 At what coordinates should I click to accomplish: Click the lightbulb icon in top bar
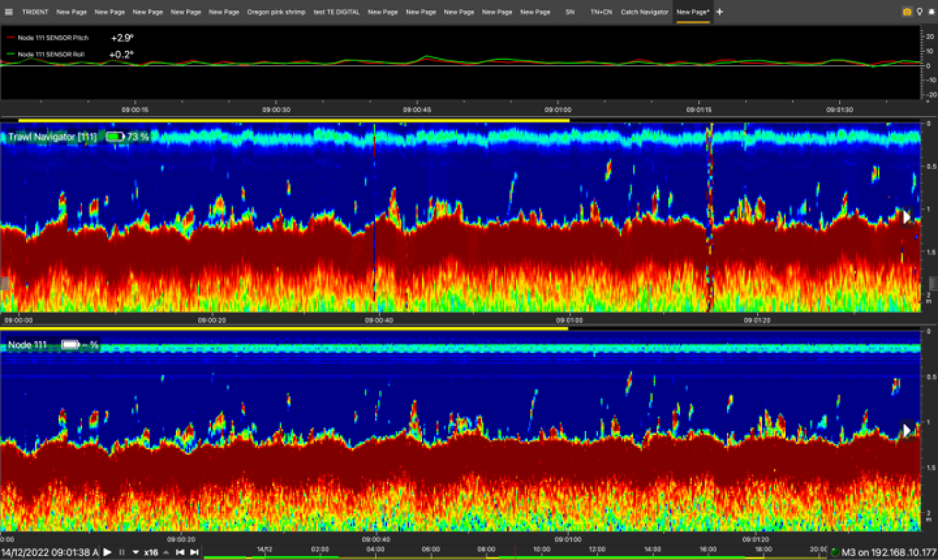pyautogui.click(x=919, y=12)
